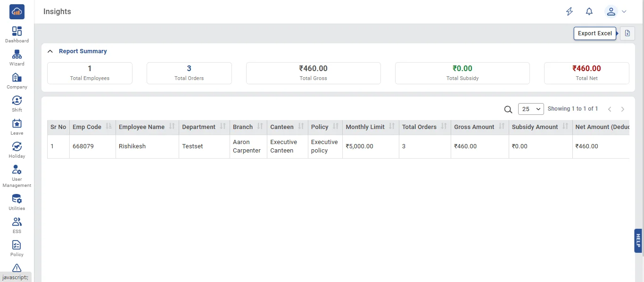Open the 25 rows-per-page dropdown
Viewport: 644px width, 282px height.
pyautogui.click(x=531, y=109)
